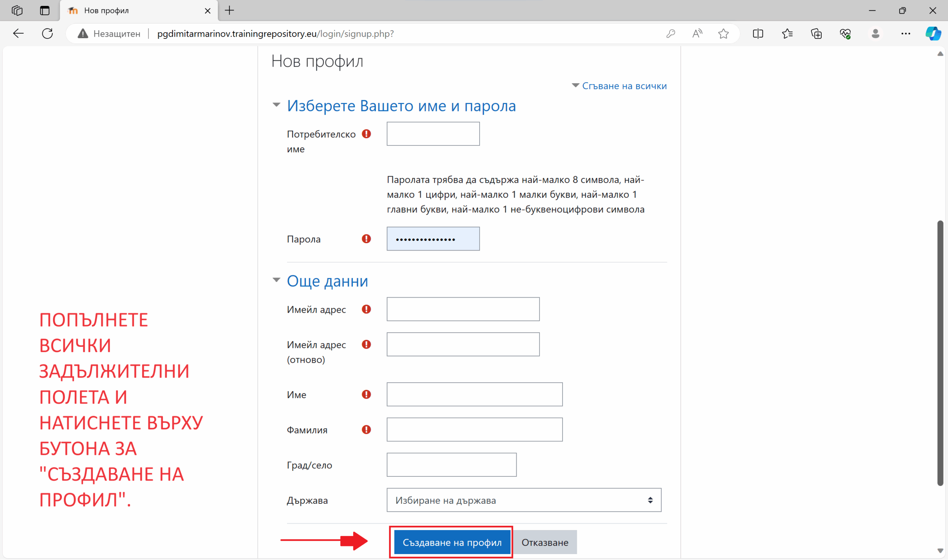Click required icon next to Парола
Viewport: 948px width, 560px height.
tap(366, 239)
